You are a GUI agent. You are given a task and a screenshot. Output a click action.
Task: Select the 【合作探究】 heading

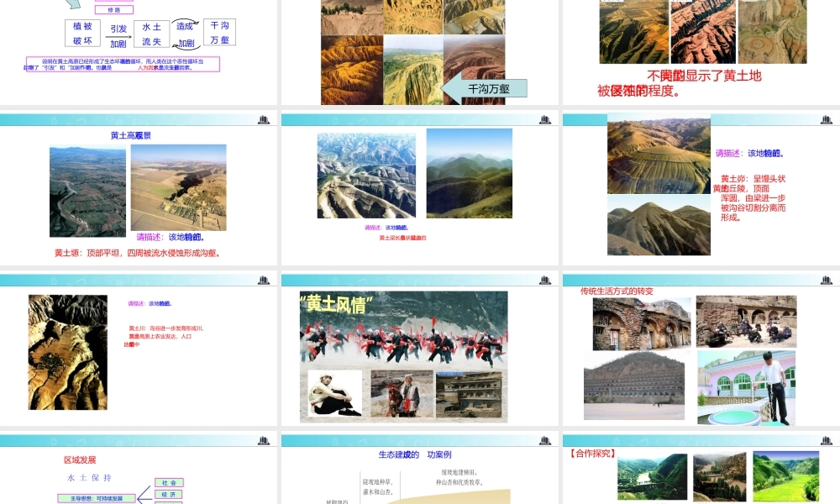[592, 453]
